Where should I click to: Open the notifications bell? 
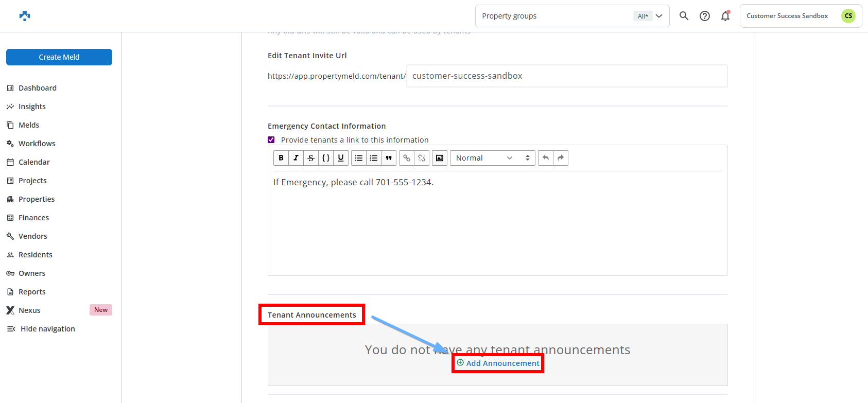[725, 16]
